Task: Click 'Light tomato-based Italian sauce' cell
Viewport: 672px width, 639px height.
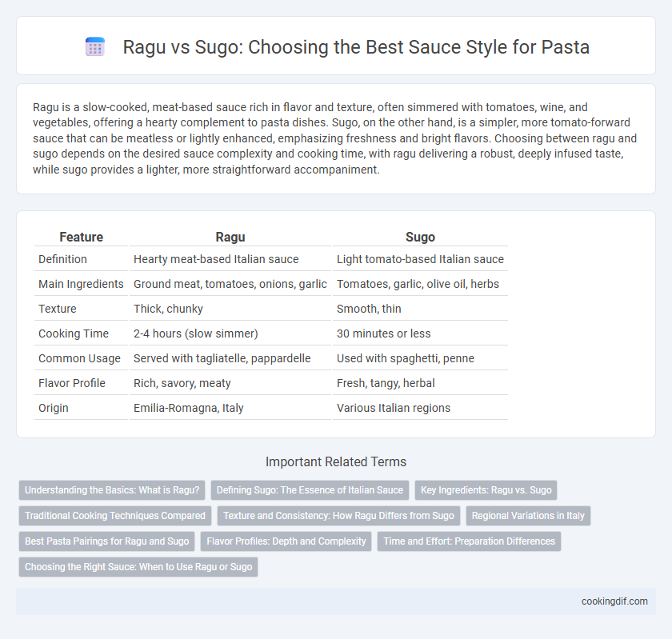Action: coord(420,259)
